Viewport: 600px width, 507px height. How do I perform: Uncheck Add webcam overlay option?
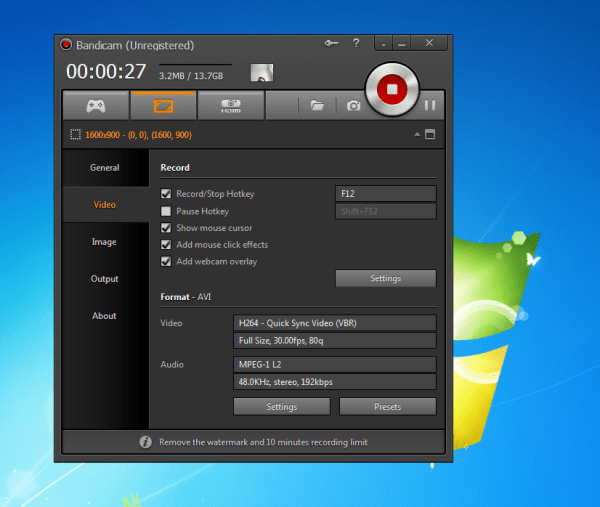(x=167, y=262)
